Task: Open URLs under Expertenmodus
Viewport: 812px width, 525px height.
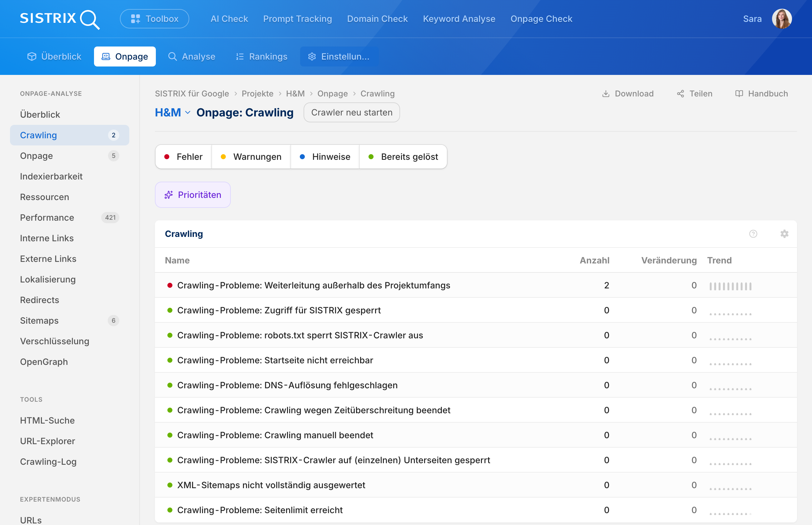Action: 70,520
